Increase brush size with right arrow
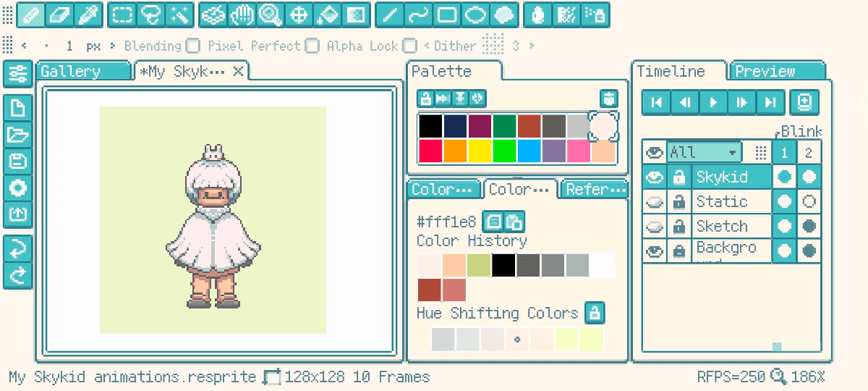 pyautogui.click(x=114, y=46)
